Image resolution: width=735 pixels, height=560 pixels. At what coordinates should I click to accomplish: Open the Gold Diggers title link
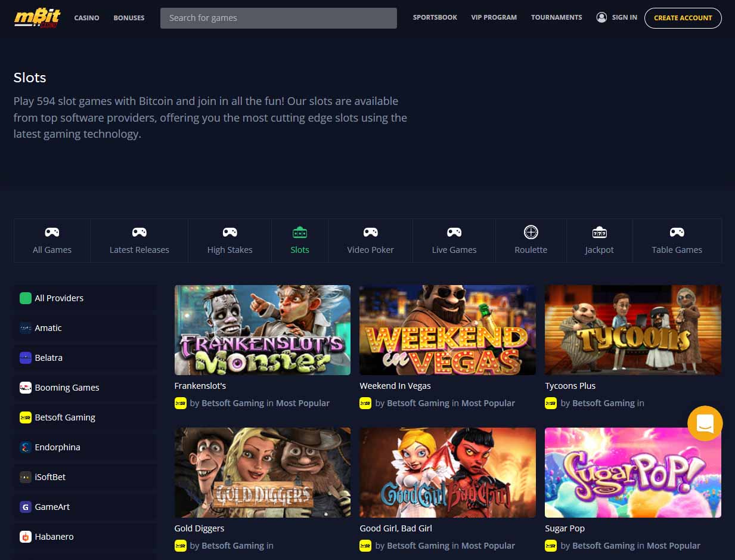[x=200, y=528]
